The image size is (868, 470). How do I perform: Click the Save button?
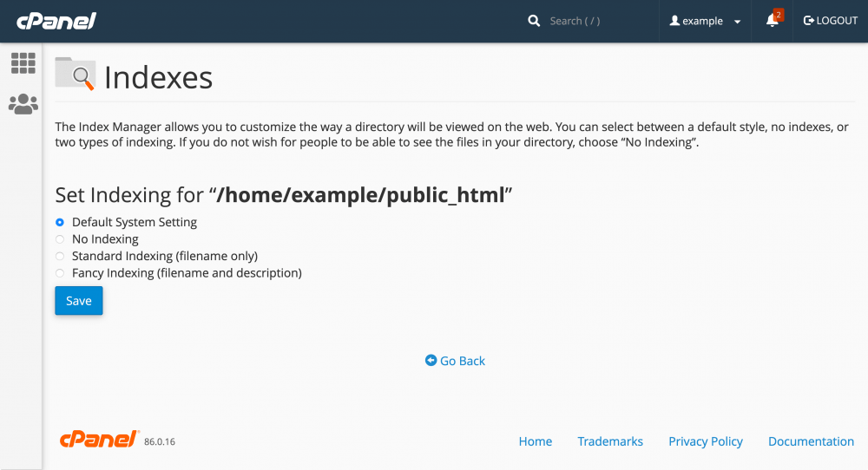(x=79, y=301)
